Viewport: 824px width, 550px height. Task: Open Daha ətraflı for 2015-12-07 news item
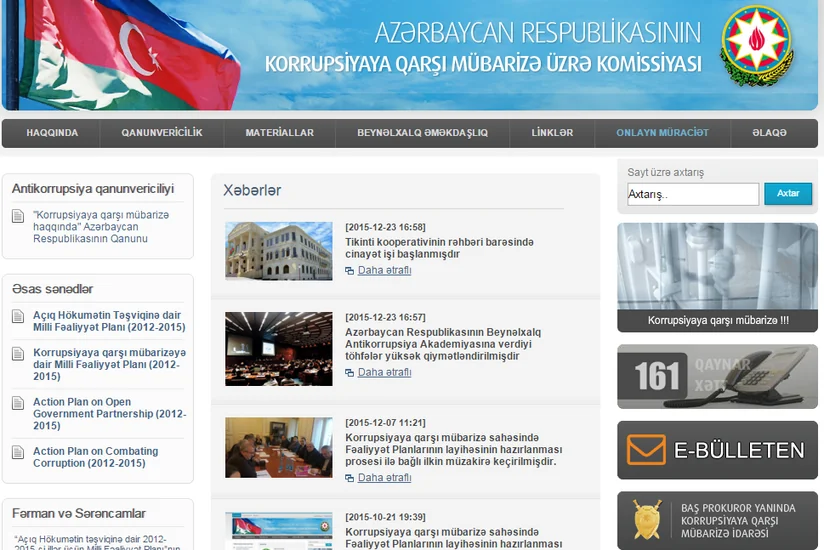click(384, 478)
